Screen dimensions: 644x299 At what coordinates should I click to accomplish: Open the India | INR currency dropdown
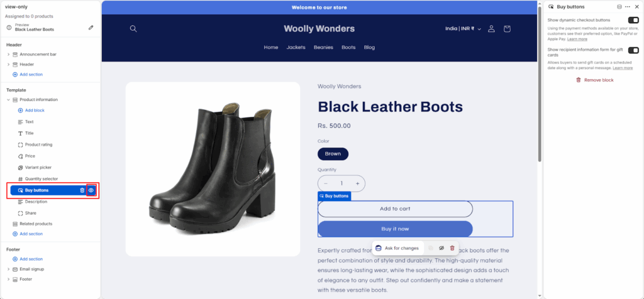pyautogui.click(x=464, y=29)
